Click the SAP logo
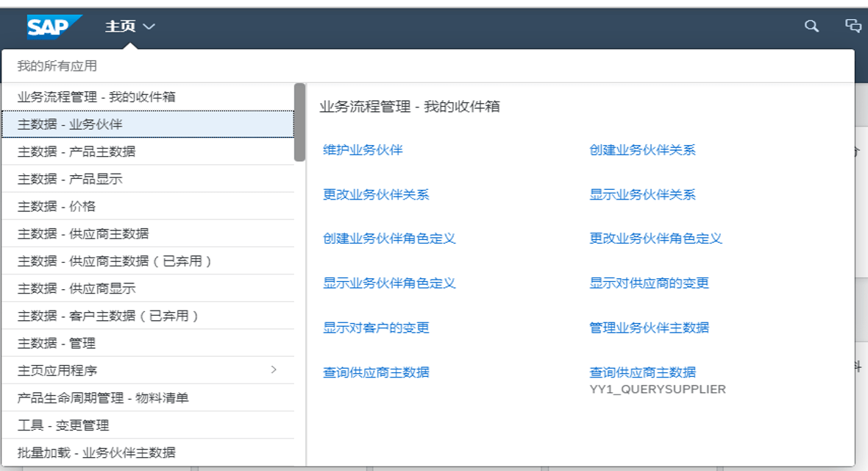868x471 pixels. [54, 26]
